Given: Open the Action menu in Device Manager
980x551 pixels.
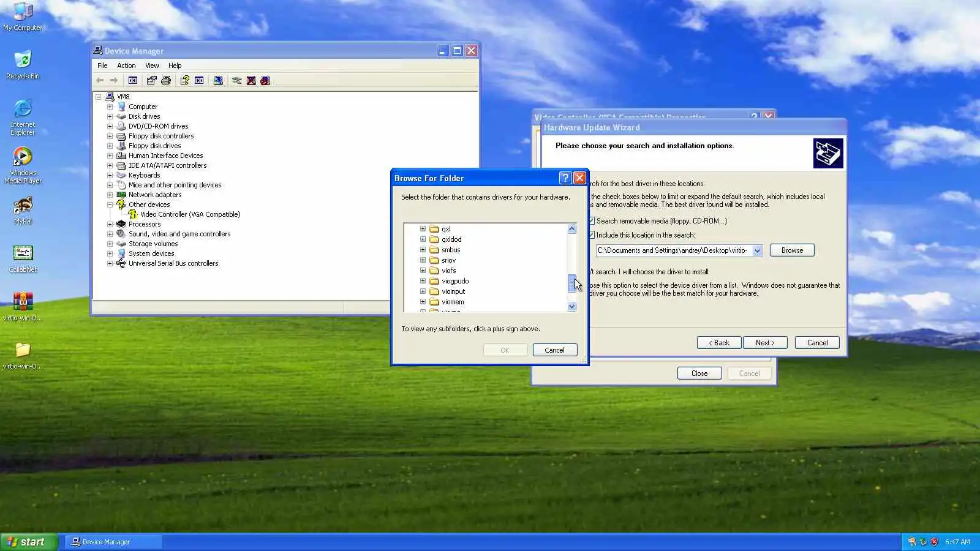Looking at the screenshot, I should tap(126, 66).
